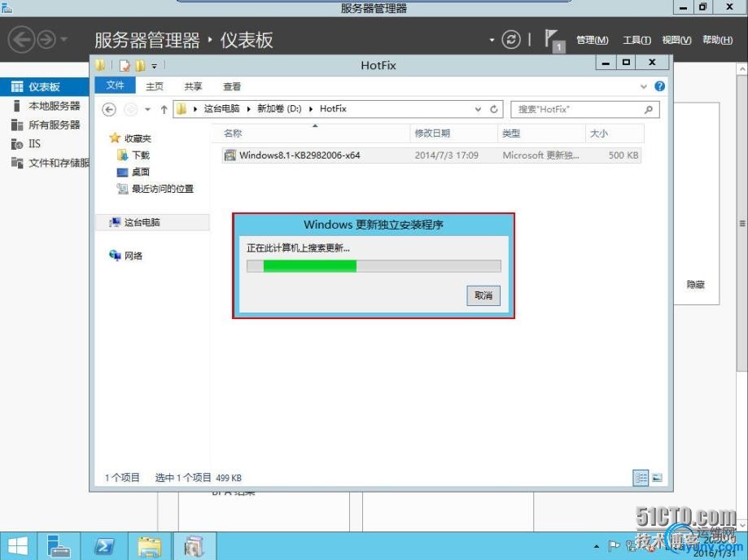Click the Favorites star icon (收藏夹)

[x=115, y=138]
